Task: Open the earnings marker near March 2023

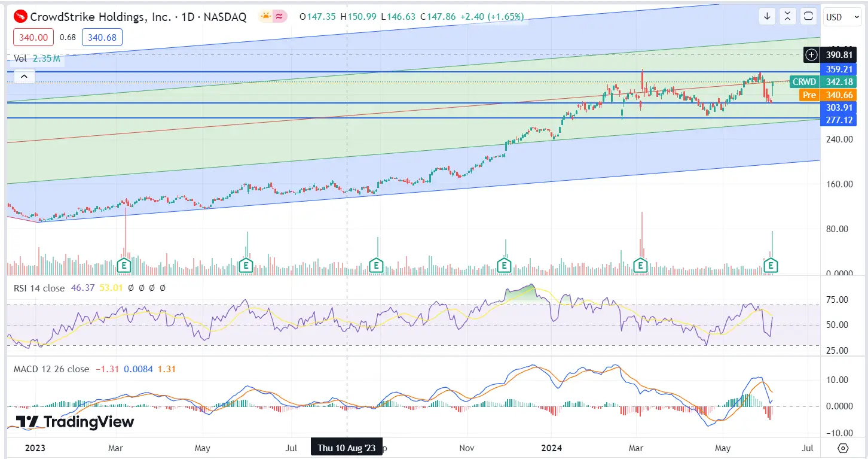Action: pyautogui.click(x=124, y=265)
